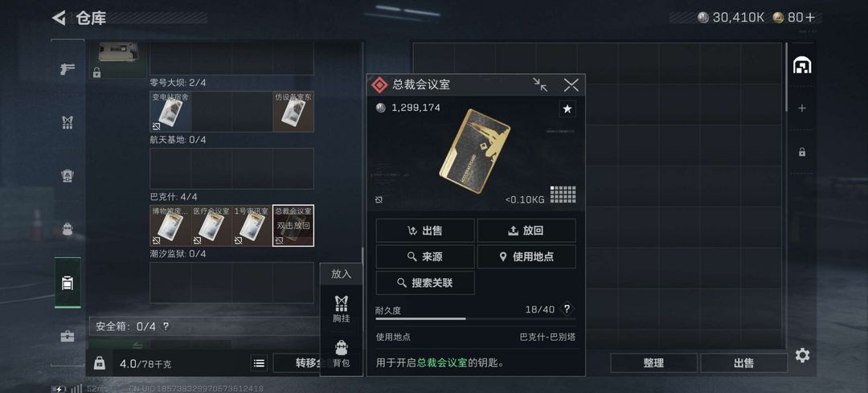Screen dimensions: 868x393
Task: Select the 医疗会议室 key card thumbnail
Action: point(211,225)
